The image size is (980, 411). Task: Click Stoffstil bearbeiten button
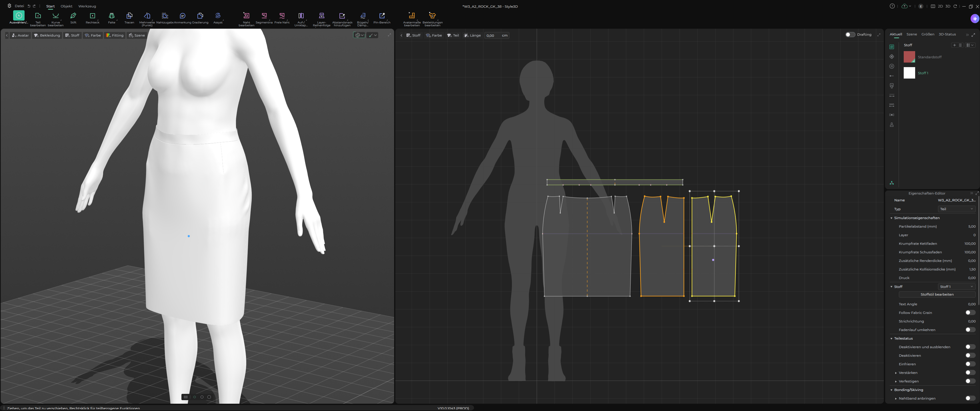[x=937, y=294]
